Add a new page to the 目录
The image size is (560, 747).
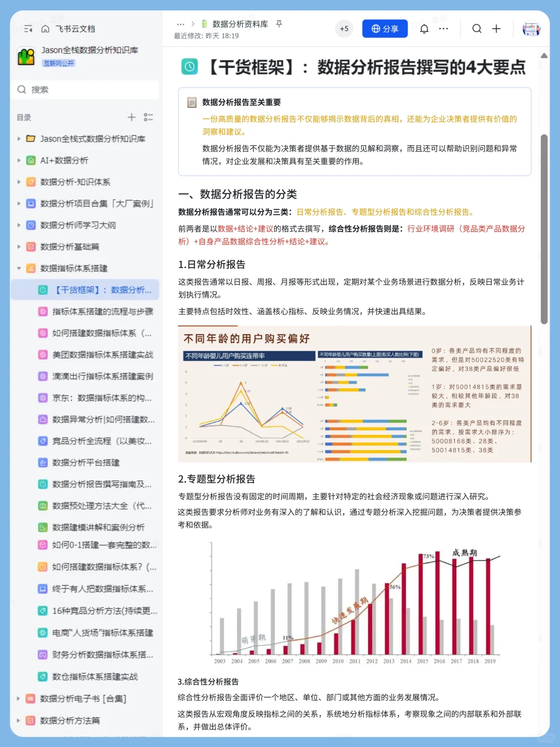(x=132, y=117)
